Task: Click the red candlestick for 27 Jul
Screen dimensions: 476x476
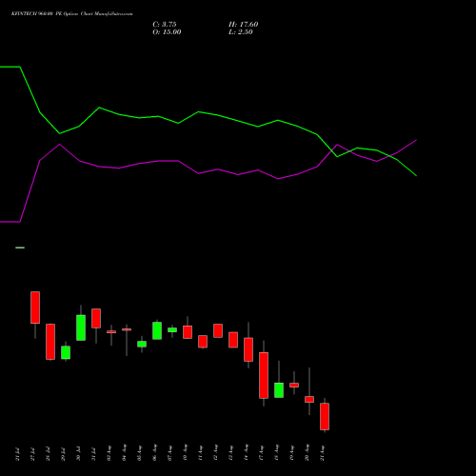Action: 35,307
